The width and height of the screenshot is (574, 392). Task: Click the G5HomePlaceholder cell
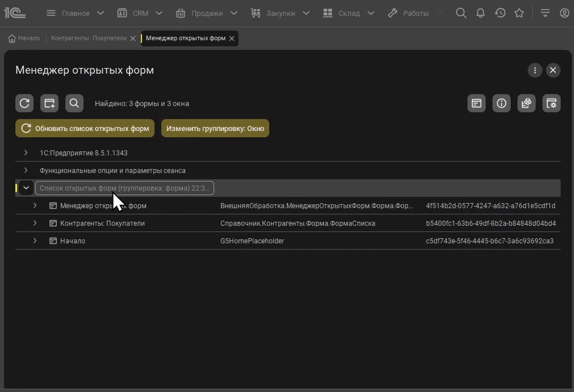(x=252, y=241)
